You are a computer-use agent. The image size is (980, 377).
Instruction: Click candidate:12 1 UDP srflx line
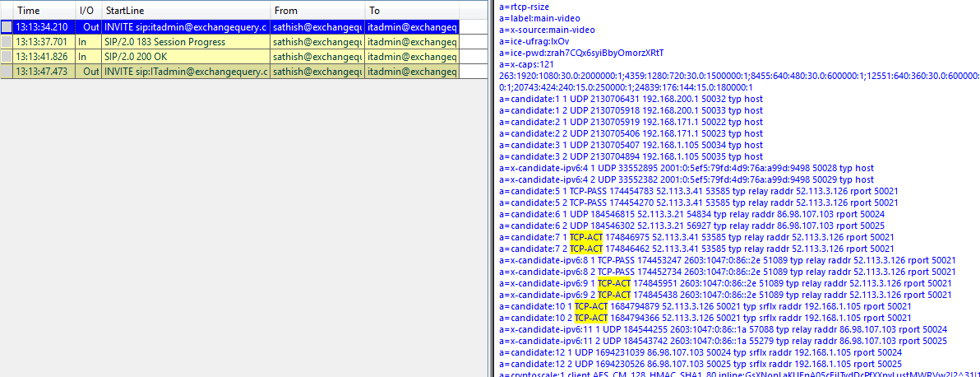[x=700, y=353]
